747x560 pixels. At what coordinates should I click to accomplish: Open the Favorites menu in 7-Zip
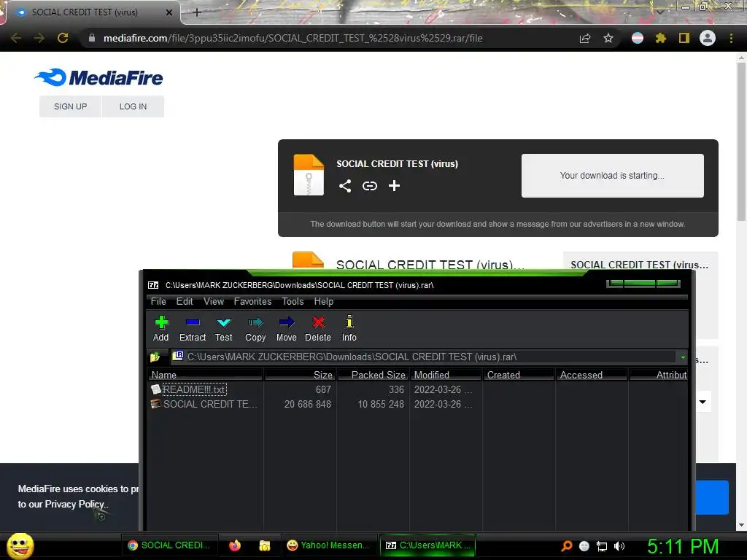(x=252, y=301)
